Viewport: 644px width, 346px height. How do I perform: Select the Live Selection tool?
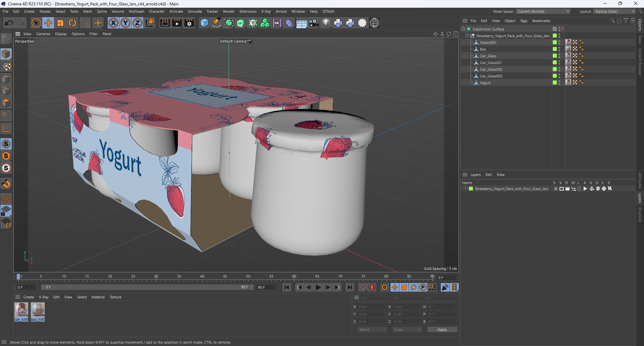tap(36, 23)
